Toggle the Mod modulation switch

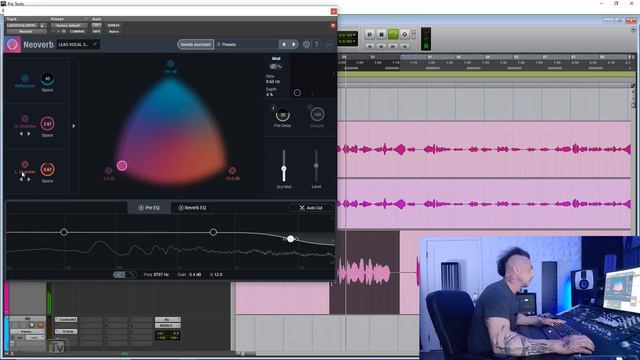[x=276, y=66]
